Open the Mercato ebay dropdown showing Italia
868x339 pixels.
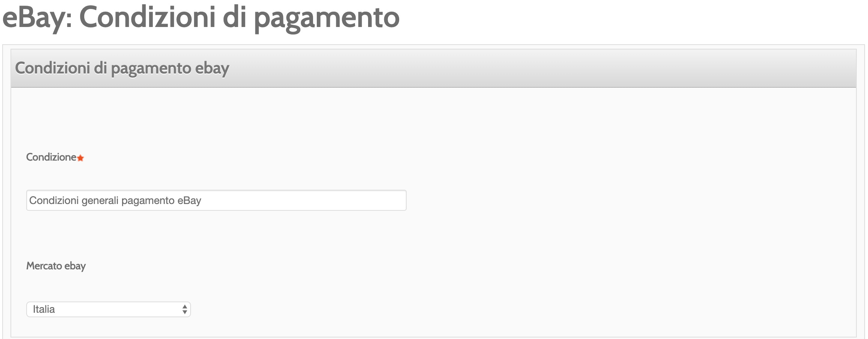(x=108, y=309)
